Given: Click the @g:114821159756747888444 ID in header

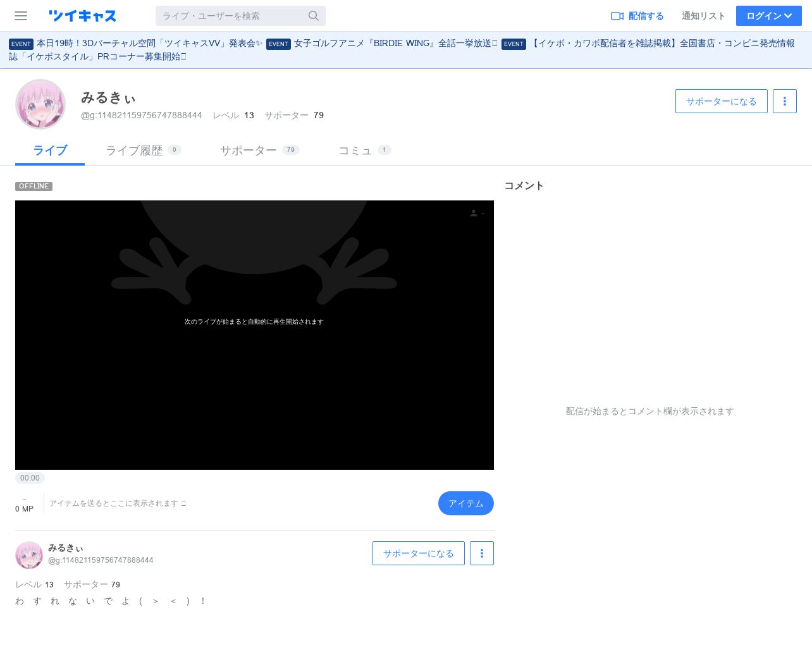Looking at the screenshot, I should point(142,116).
